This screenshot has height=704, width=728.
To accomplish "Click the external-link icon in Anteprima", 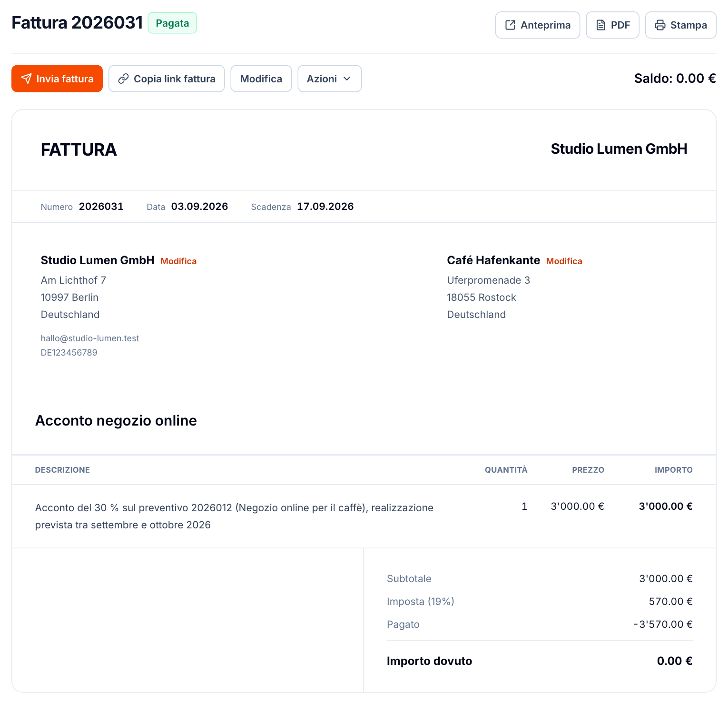I will click(510, 25).
